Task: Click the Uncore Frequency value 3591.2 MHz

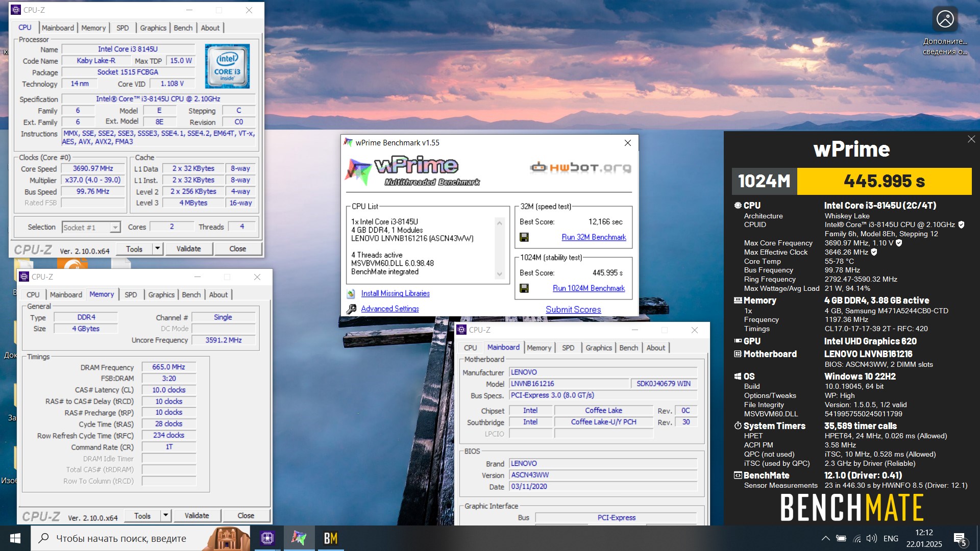Action: [x=224, y=340]
